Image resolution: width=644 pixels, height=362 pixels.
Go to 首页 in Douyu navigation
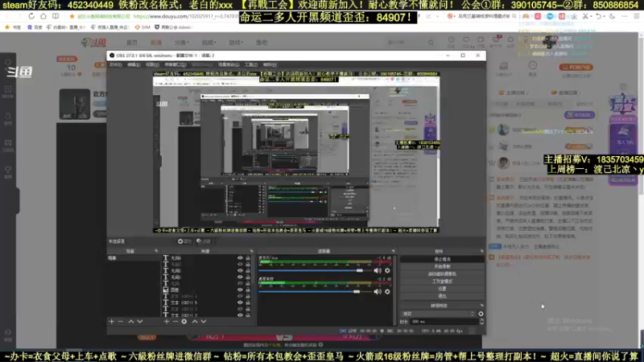pos(132,43)
